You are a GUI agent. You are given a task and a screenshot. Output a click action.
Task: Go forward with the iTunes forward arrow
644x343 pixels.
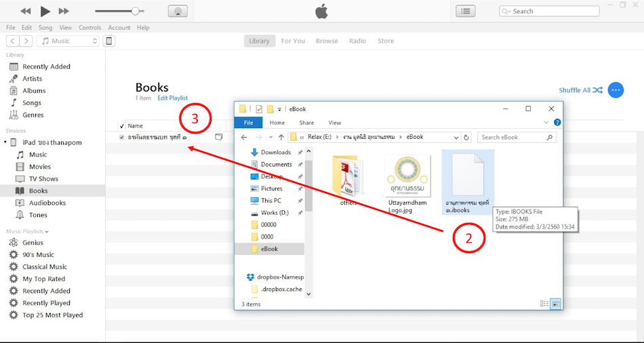[x=26, y=41]
